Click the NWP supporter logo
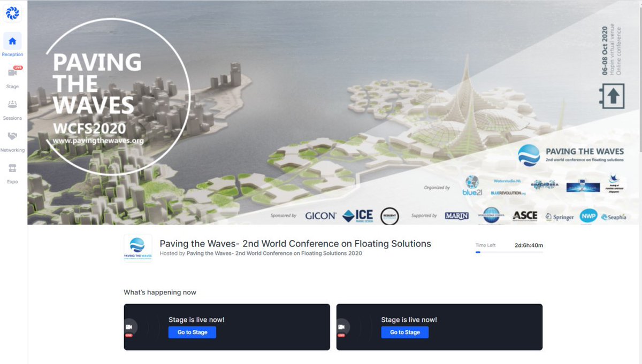Viewport: 642px width, 364px height. point(588,215)
